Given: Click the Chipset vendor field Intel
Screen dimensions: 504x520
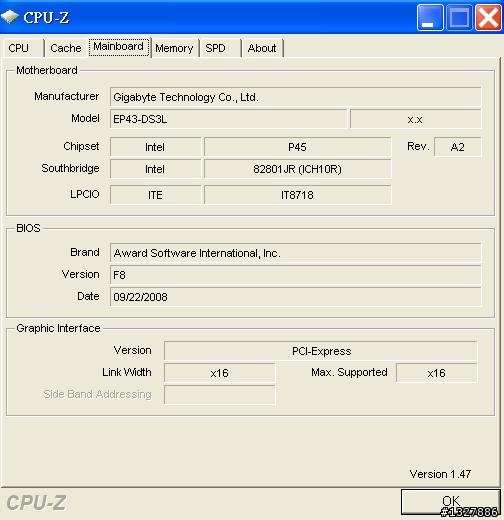Looking at the screenshot, I should click(x=155, y=147).
